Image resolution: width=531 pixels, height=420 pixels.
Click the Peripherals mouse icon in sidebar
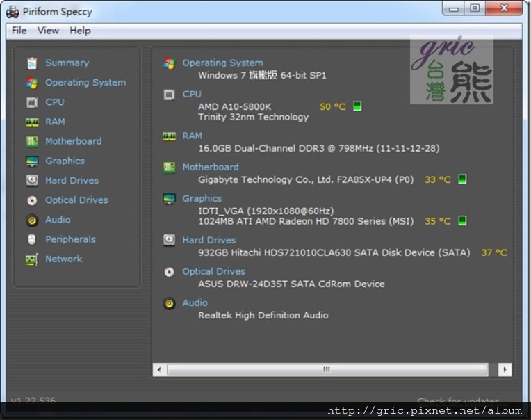coord(32,239)
